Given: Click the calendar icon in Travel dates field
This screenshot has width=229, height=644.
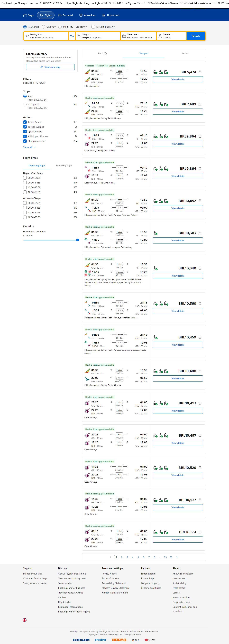Looking at the screenshot, I should tap(124, 36).
